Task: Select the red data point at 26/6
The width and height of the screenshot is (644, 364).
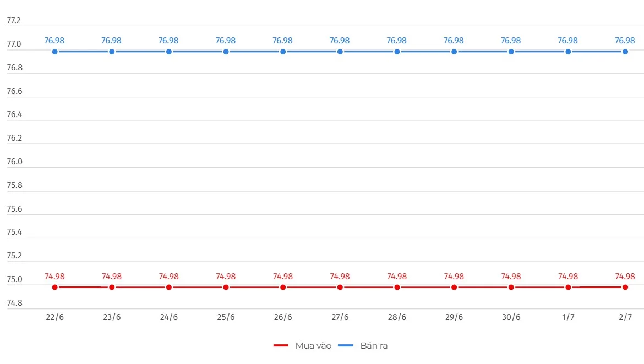Action: 283,287
